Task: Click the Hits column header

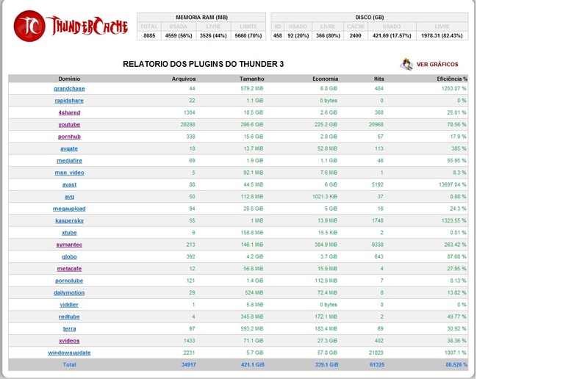Action: 379,79
